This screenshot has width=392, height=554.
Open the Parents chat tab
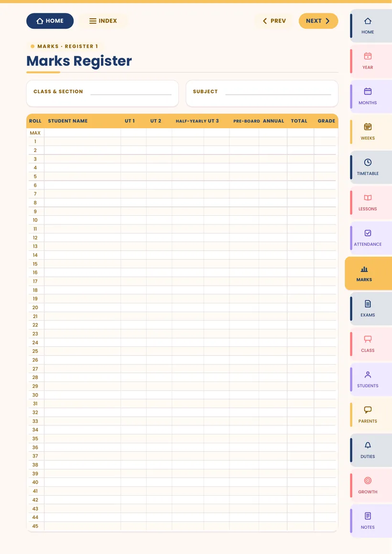371,415
